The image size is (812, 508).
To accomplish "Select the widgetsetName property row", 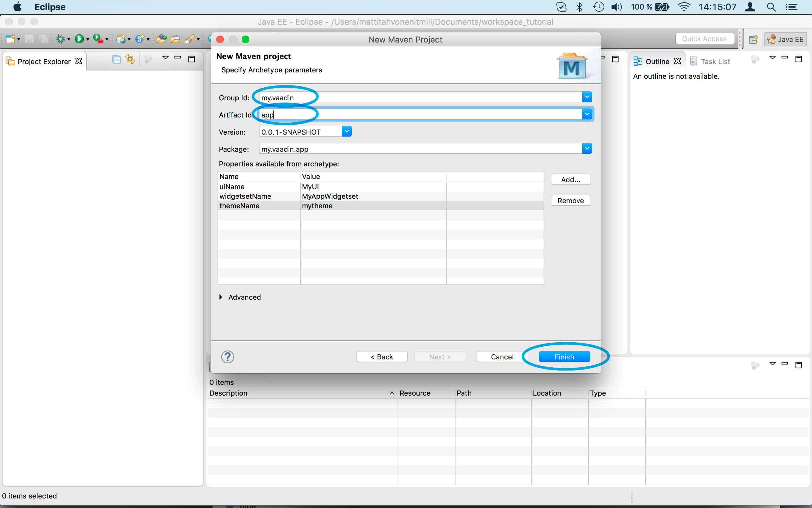I will (381, 196).
